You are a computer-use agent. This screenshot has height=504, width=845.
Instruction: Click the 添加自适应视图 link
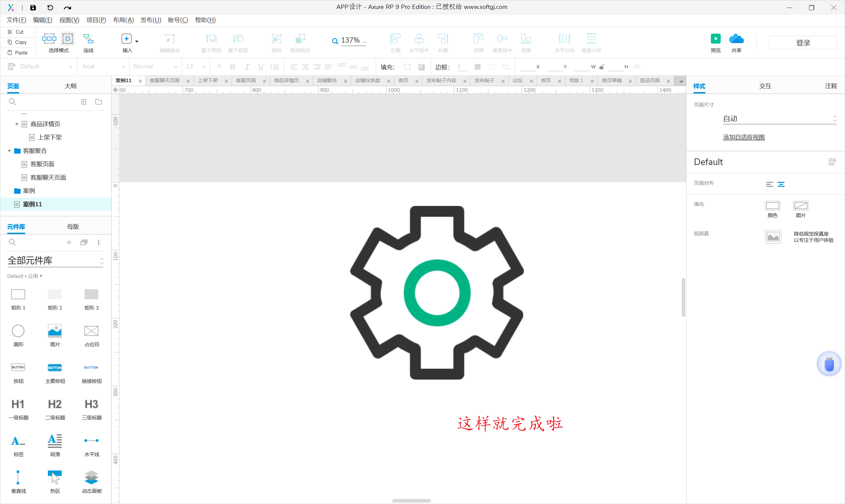tap(743, 137)
